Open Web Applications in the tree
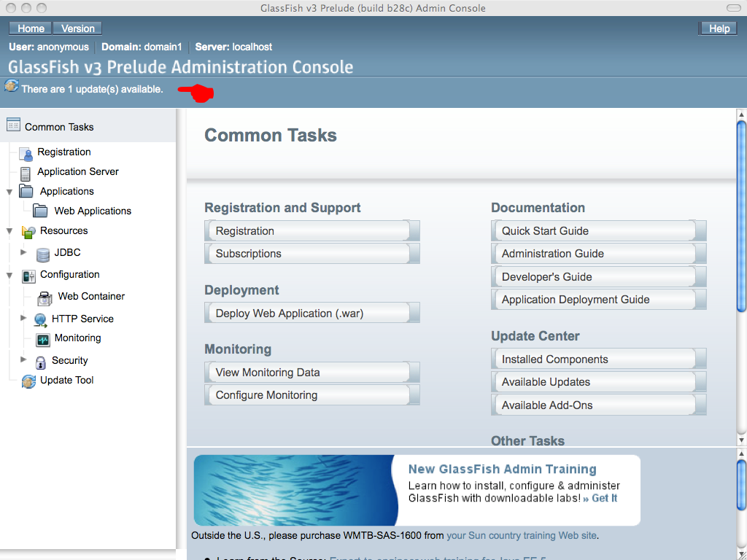This screenshot has height=560, width=747. coord(93,211)
